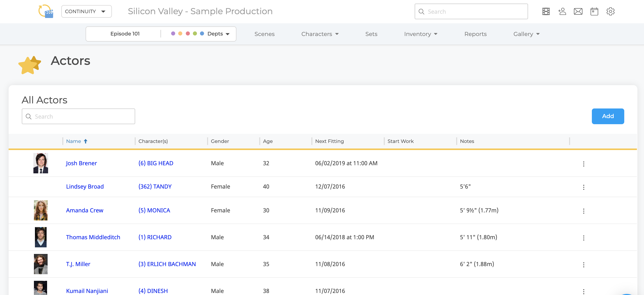Viewport: 644px width, 295px height.
Task: Click the Silicon Valley - Sample Production title
Action: pos(200,11)
